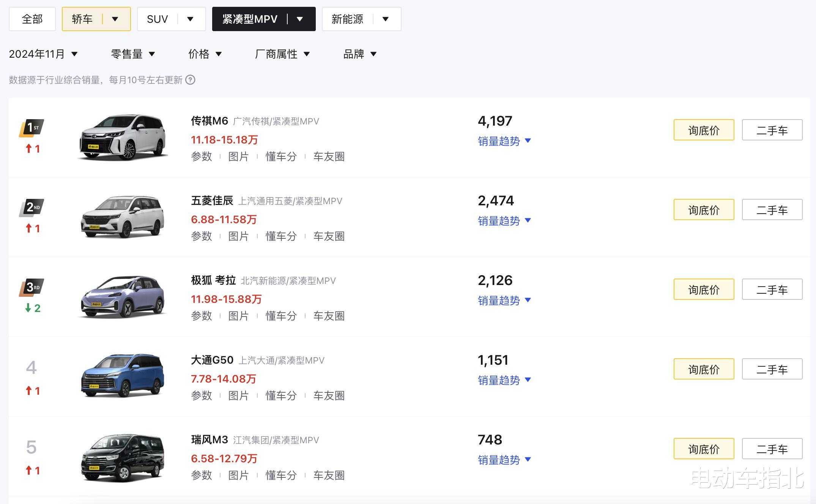Click 询底价 button for 传祺M6

tap(704, 130)
